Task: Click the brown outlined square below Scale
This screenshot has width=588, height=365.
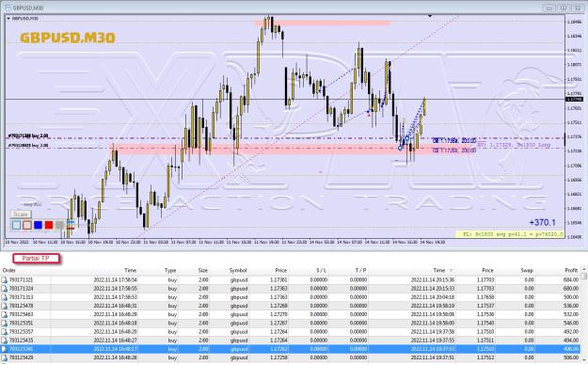Action: [27, 225]
